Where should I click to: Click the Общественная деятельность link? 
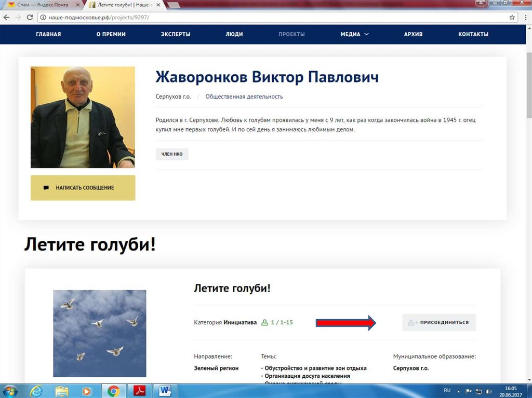click(244, 97)
